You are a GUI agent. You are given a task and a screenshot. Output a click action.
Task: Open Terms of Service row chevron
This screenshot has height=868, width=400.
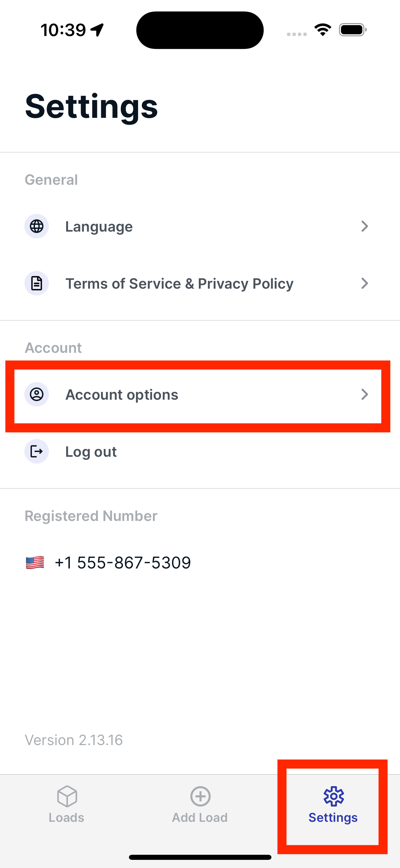[x=365, y=283]
